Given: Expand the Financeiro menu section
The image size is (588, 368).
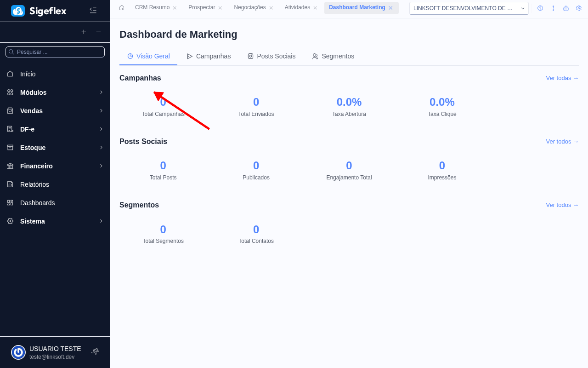Looking at the screenshot, I should [x=55, y=166].
